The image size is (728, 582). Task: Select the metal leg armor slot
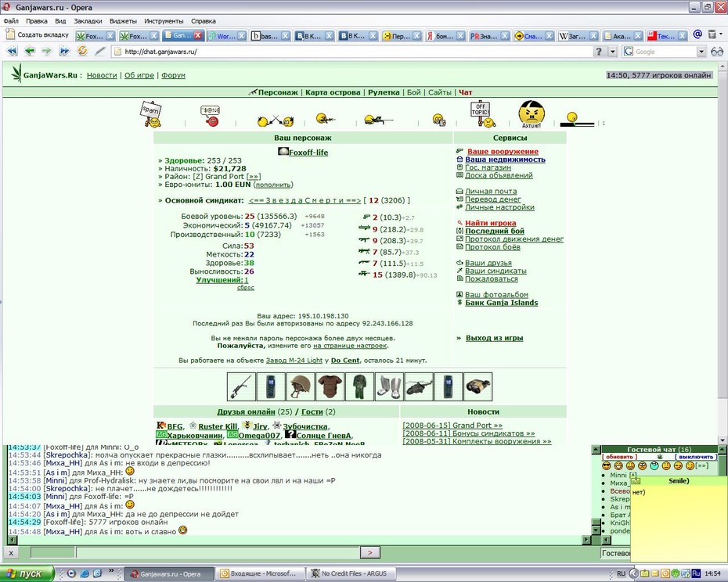point(389,386)
